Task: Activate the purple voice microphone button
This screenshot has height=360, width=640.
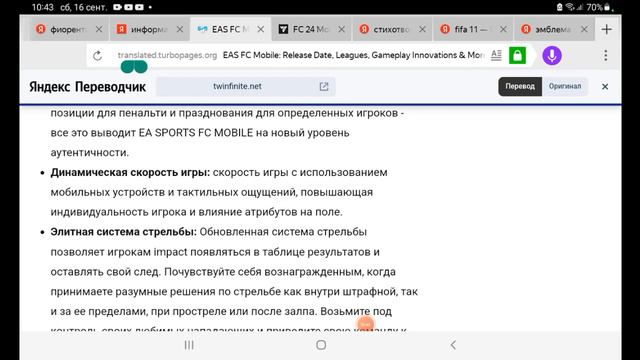Action: [552, 56]
